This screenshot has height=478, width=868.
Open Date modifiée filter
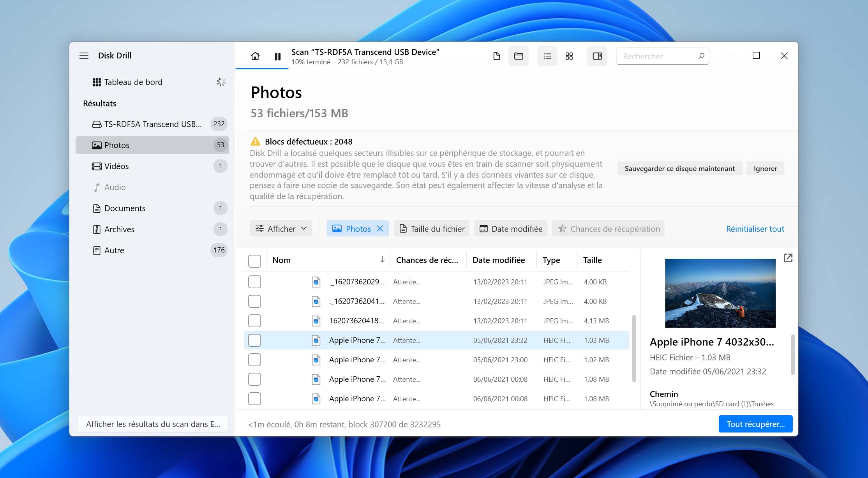pyautogui.click(x=510, y=229)
